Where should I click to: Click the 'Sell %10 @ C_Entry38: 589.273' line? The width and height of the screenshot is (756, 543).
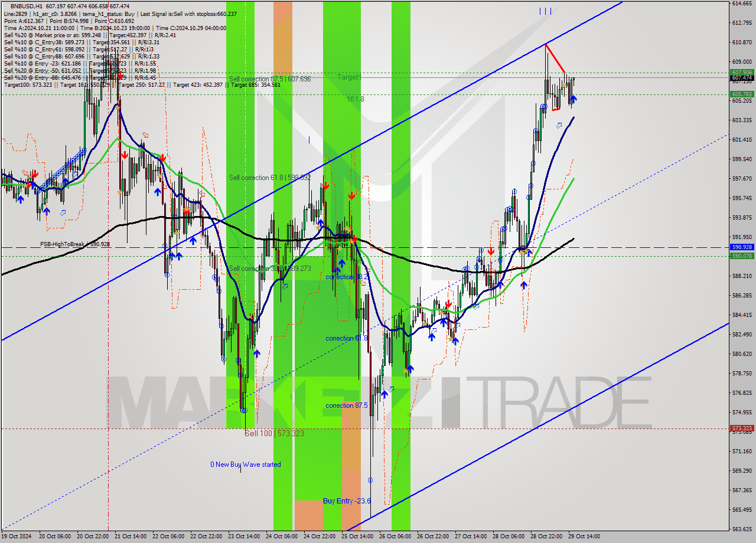(82, 42)
